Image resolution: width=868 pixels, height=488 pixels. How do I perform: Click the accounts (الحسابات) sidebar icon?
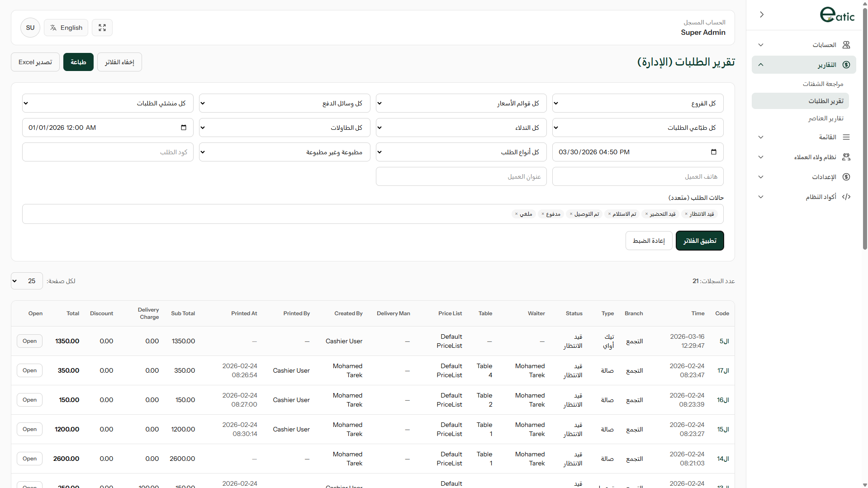(x=847, y=44)
